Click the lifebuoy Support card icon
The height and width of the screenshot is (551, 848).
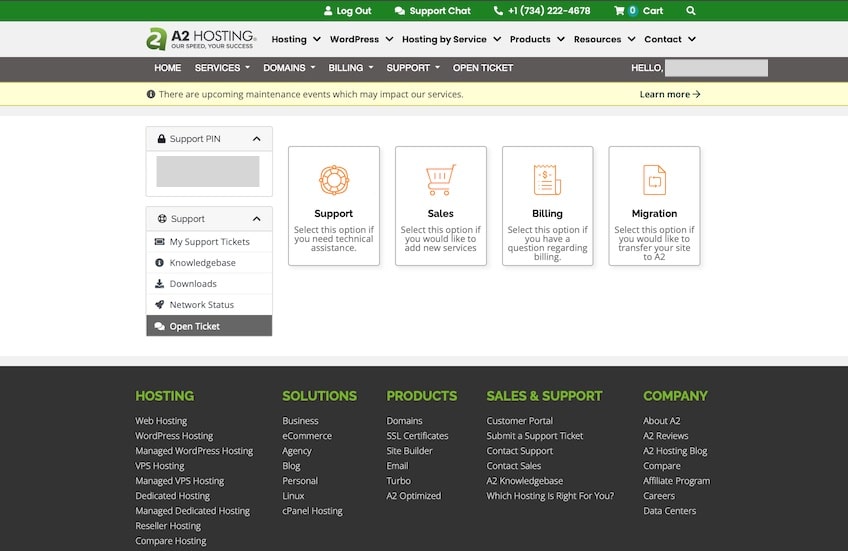(x=334, y=180)
